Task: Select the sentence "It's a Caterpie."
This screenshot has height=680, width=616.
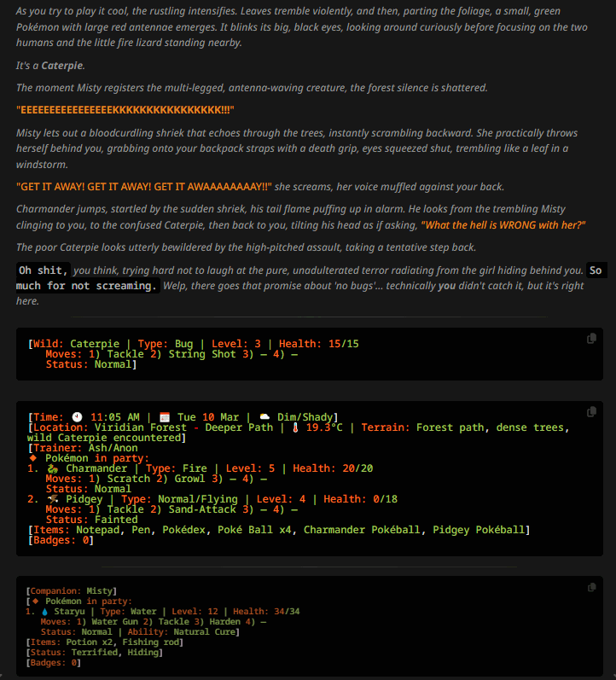Action: [50, 66]
